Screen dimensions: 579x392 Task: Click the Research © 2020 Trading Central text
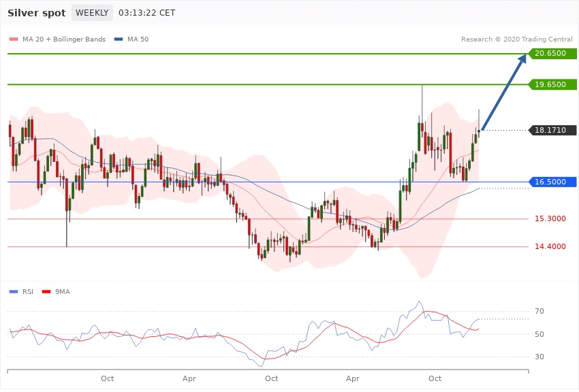click(x=516, y=39)
